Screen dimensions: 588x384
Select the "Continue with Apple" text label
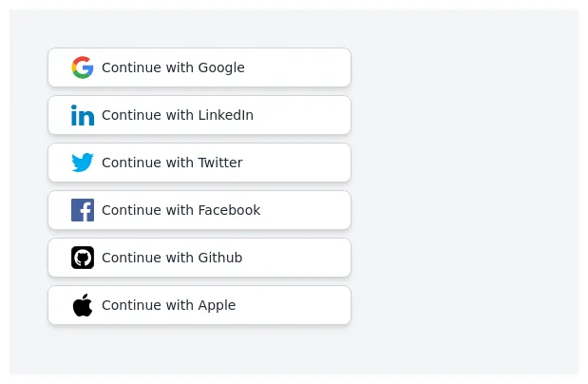tap(168, 305)
